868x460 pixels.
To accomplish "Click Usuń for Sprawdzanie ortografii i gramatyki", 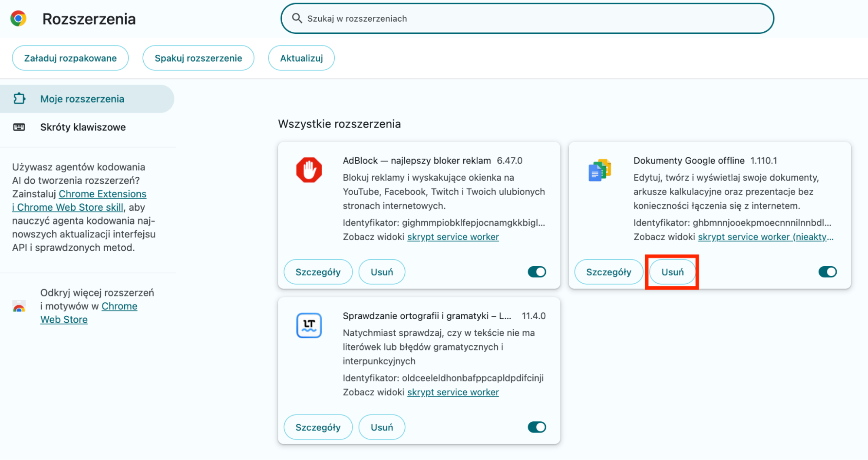I will (382, 427).
